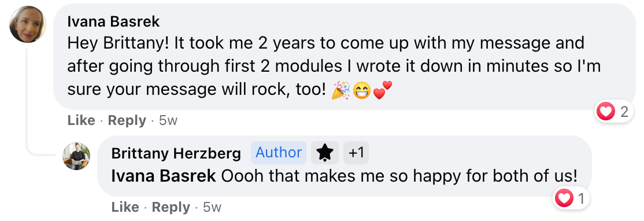Click the party popper emoji in comment

coord(341,90)
